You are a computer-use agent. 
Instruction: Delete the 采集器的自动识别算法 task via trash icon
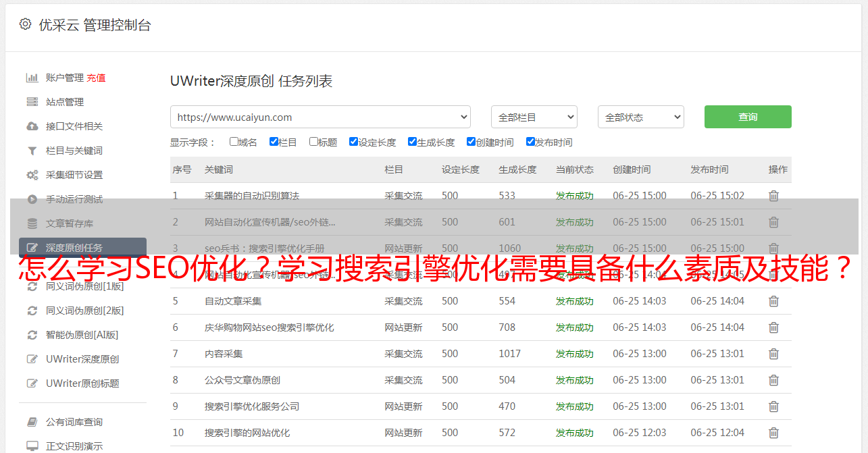[x=773, y=196]
